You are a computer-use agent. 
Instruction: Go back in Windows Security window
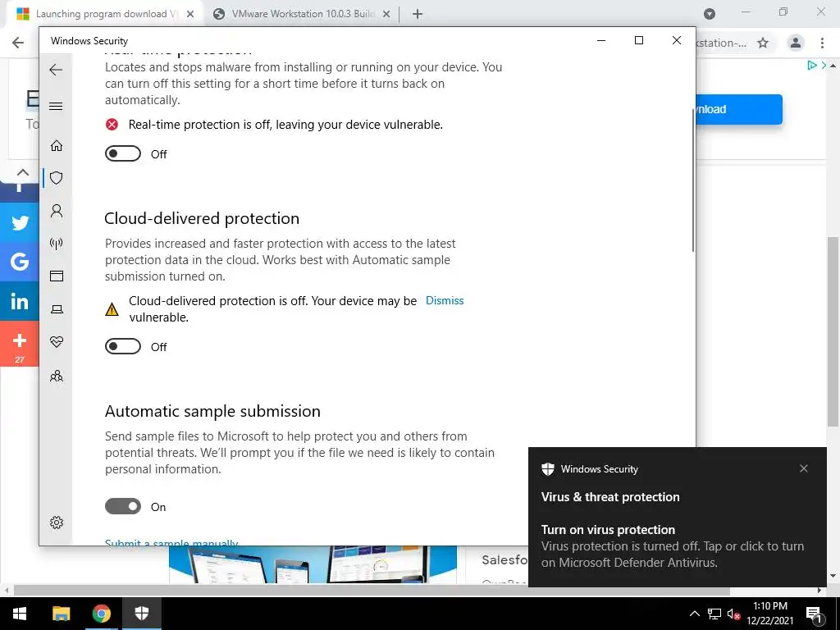tap(56, 70)
